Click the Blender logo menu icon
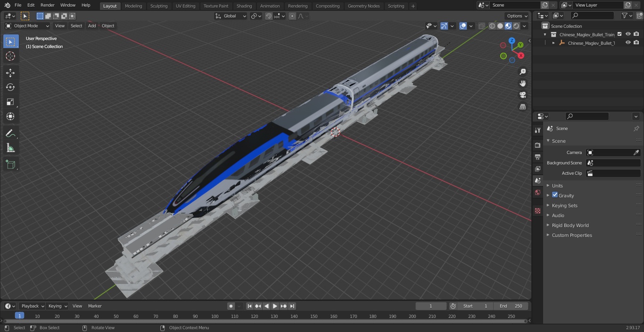 [x=7, y=5]
